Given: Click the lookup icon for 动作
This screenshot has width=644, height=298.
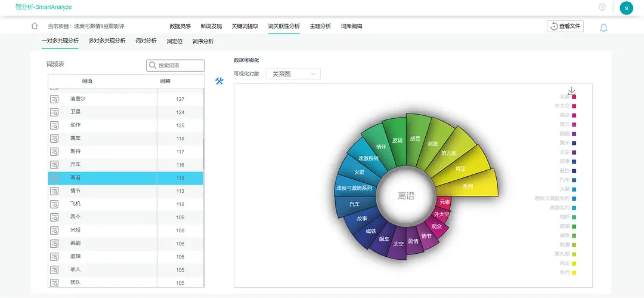Looking at the screenshot, I should point(54,125).
